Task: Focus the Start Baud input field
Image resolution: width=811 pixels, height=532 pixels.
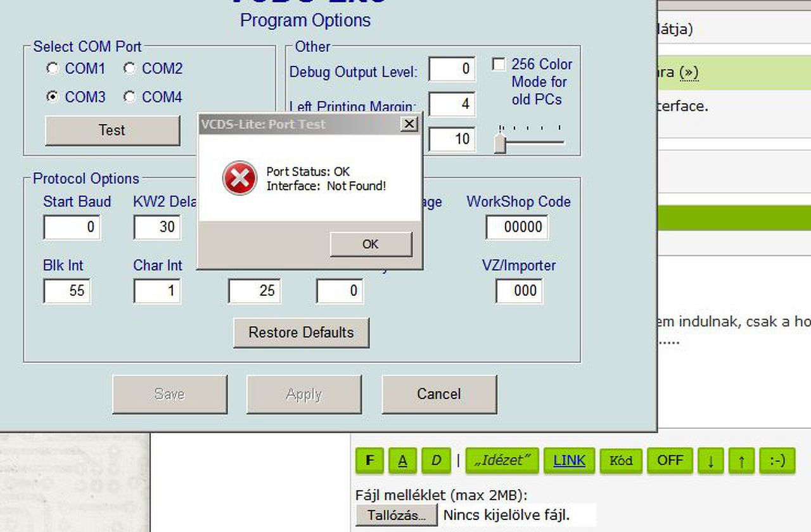Action: [x=72, y=227]
